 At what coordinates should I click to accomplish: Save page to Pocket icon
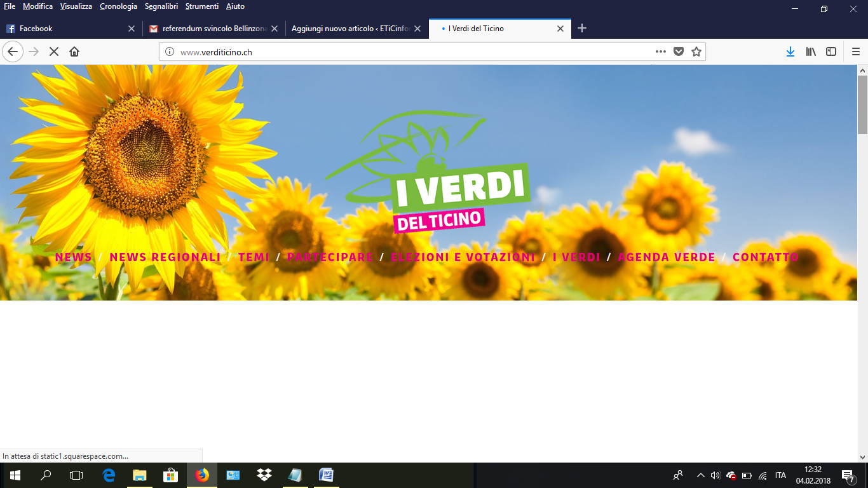[x=679, y=51]
